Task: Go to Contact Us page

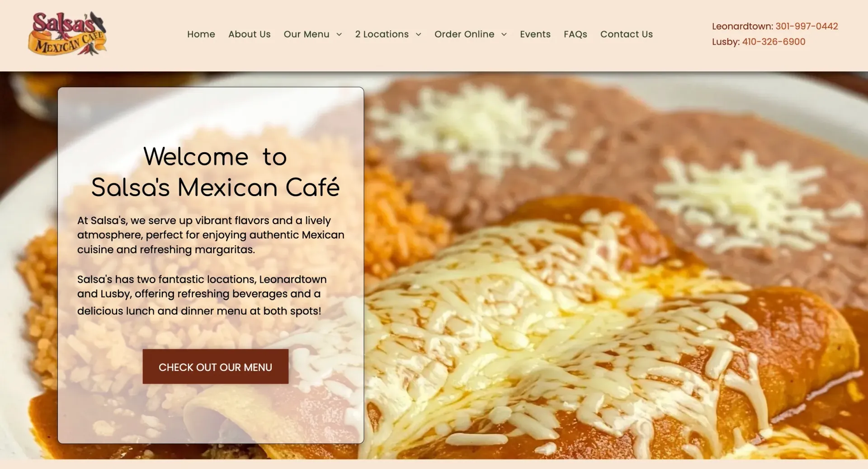Action: click(x=627, y=34)
